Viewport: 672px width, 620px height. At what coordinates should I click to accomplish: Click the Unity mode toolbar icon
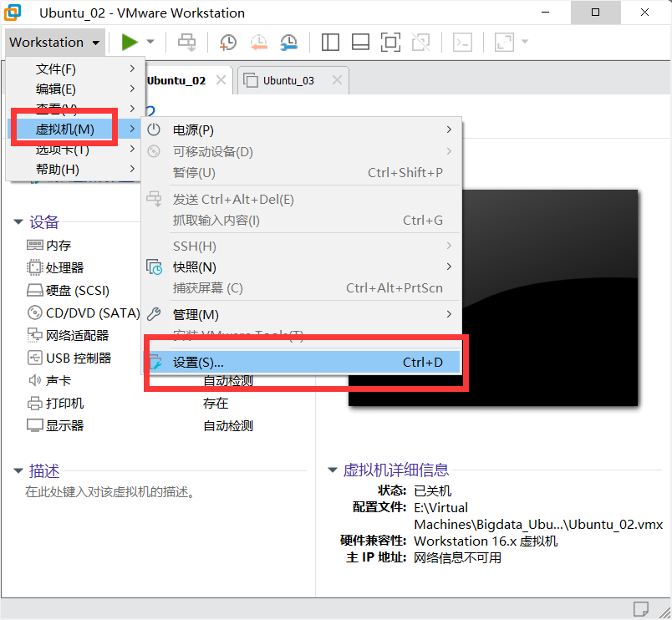point(421,42)
